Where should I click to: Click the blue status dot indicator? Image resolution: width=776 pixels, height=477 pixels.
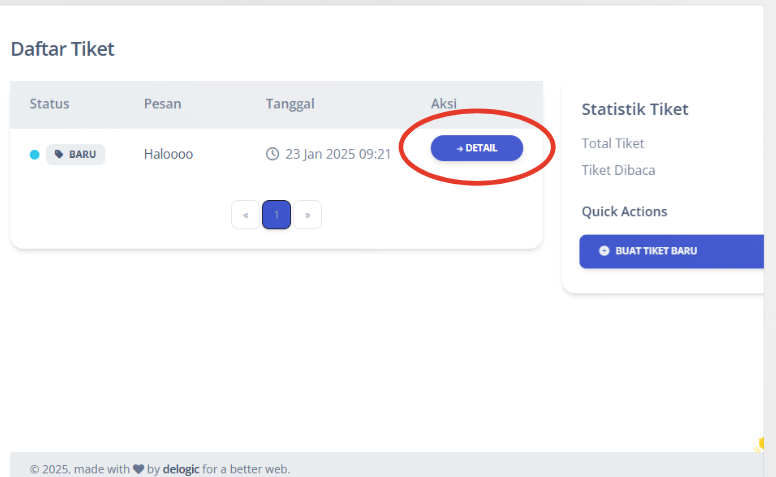tap(35, 154)
